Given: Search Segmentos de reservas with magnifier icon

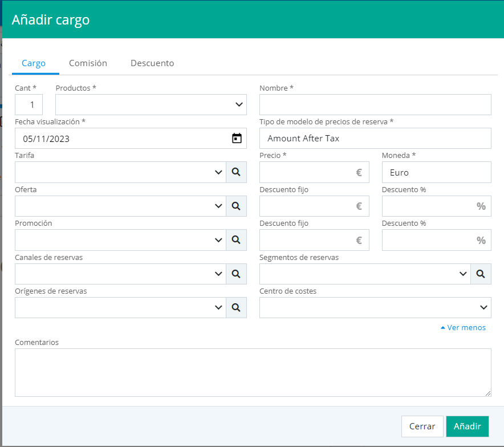Looking at the screenshot, I should (481, 274).
